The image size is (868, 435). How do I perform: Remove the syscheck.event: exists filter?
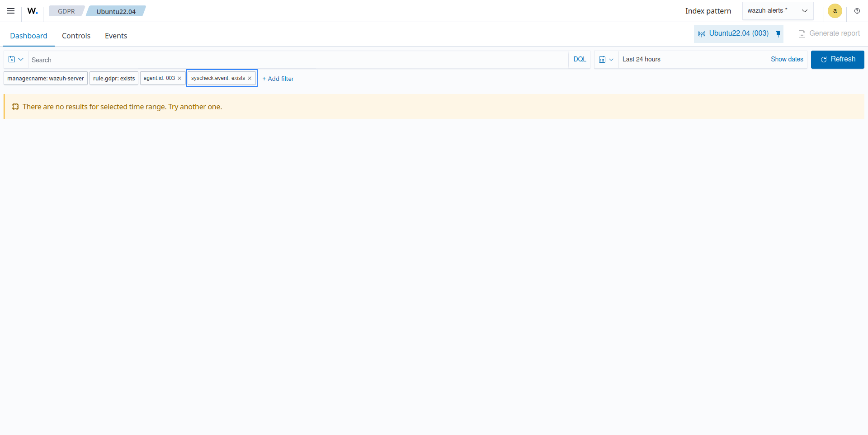250,78
